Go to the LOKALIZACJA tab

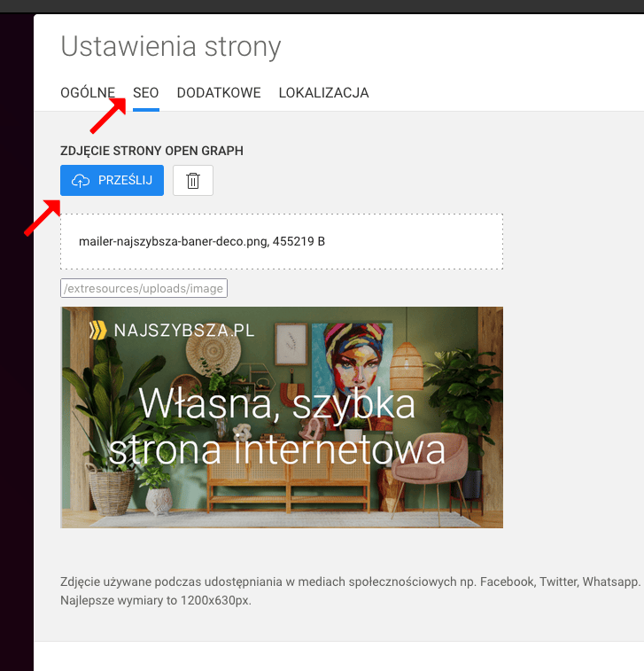323,93
